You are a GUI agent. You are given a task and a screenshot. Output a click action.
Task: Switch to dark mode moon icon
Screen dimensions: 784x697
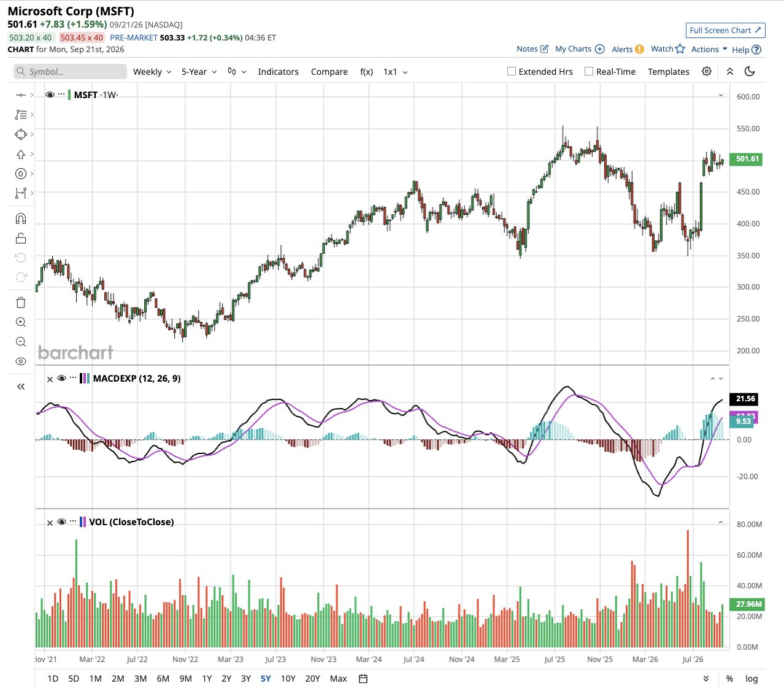pyautogui.click(x=750, y=71)
